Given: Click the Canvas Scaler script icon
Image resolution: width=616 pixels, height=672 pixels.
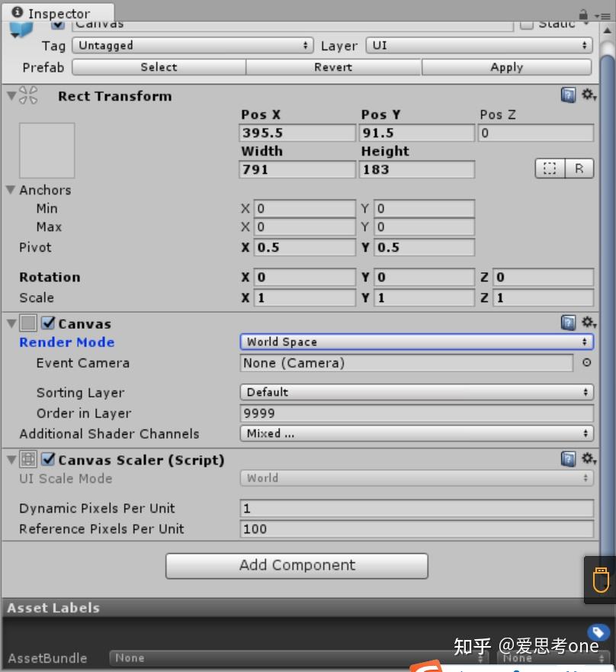Looking at the screenshot, I should point(28,459).
